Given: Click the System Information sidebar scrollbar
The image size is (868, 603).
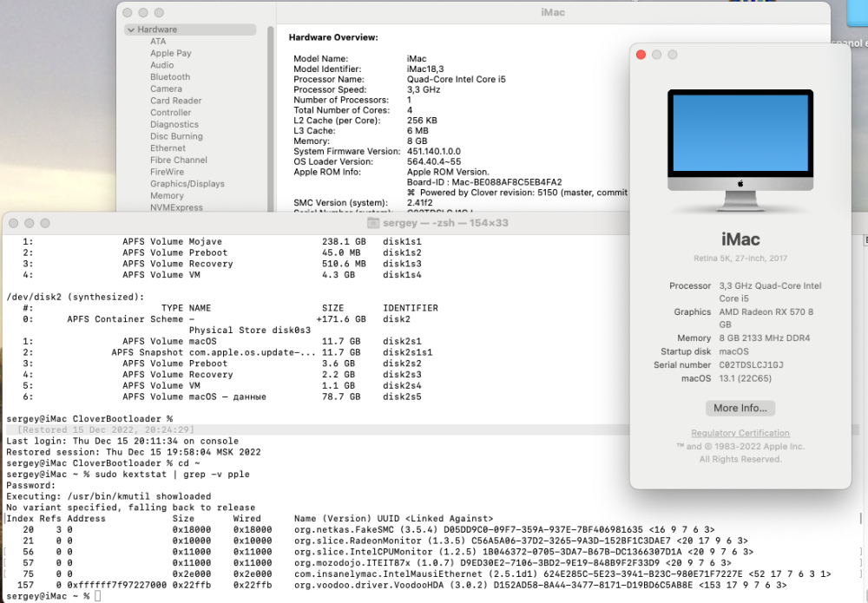Looking at the screenshot, I should pyautogui.click(x=271, y=119).
